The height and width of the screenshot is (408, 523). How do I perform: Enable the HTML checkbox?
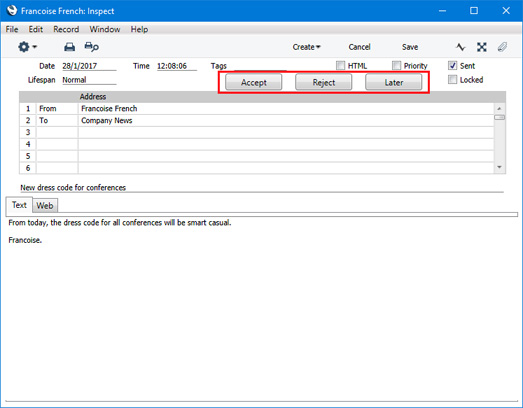tap(340, 65)
